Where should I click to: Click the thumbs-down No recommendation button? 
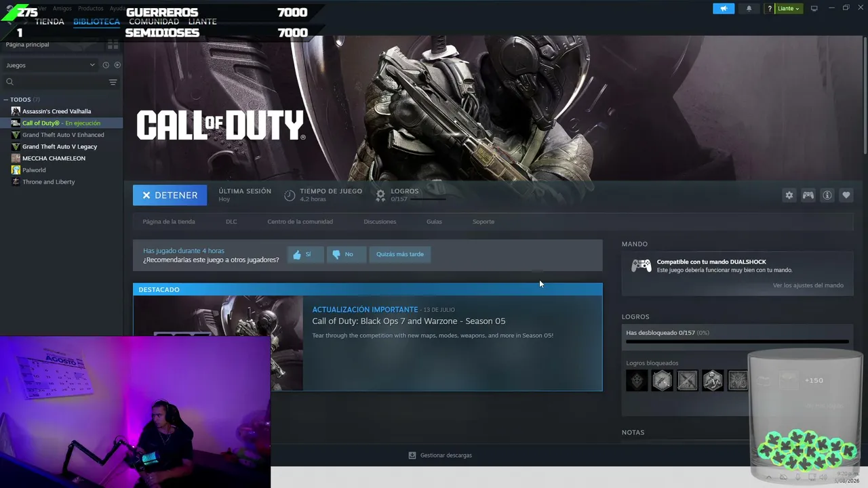coord(346,254)
